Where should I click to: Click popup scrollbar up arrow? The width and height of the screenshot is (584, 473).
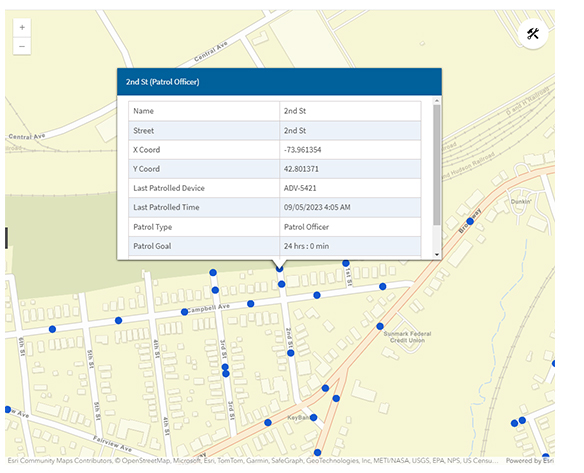[437, 101]
